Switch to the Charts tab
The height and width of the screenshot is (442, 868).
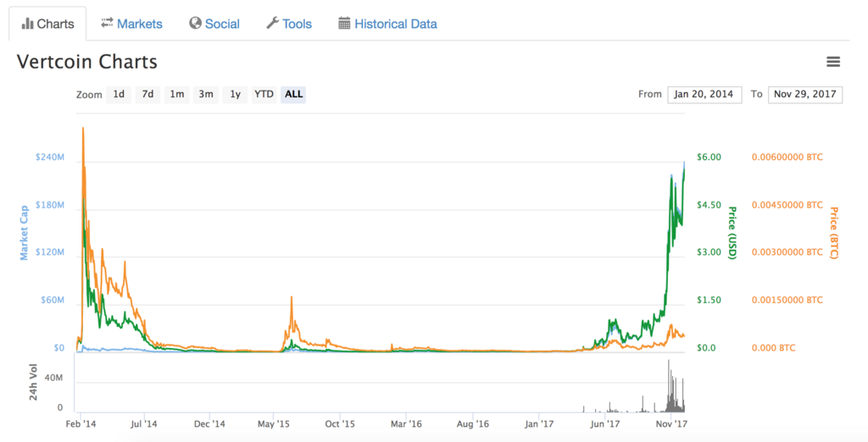pos(47,24)
